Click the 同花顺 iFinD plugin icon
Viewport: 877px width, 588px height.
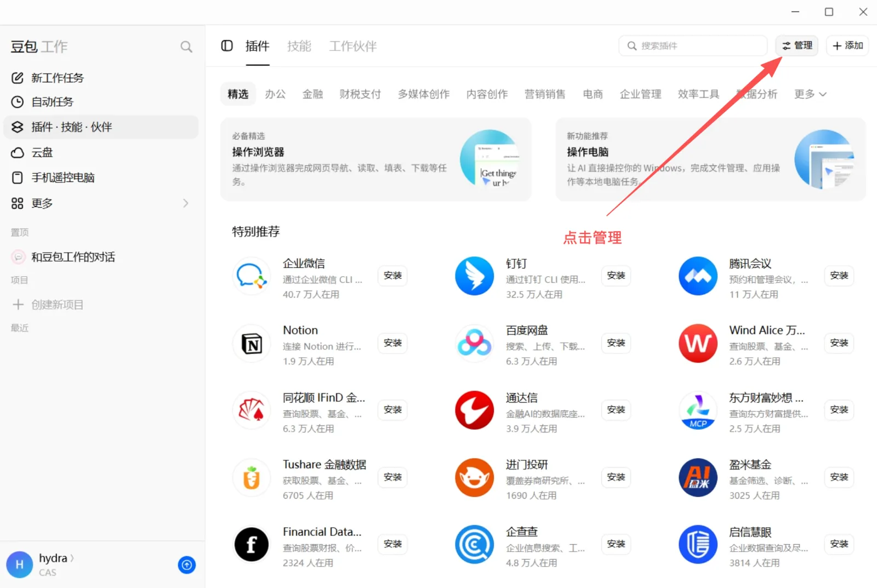tap(252, 410)
